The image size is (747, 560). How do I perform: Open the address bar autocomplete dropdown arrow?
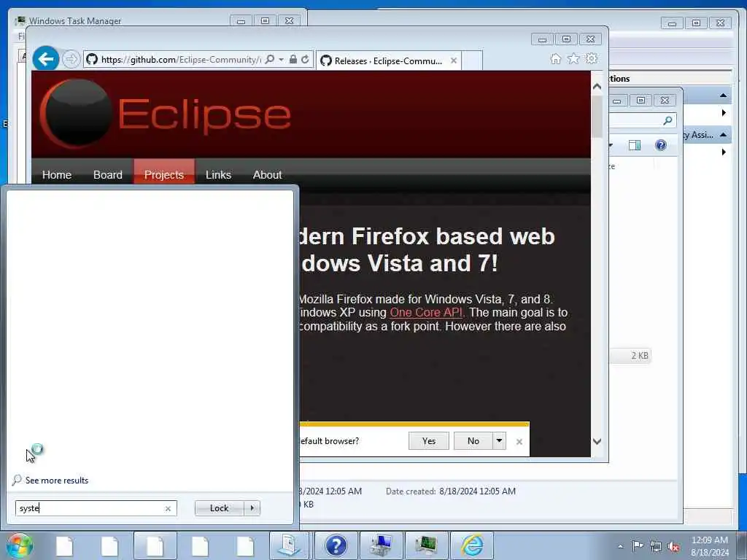[281, 60]
